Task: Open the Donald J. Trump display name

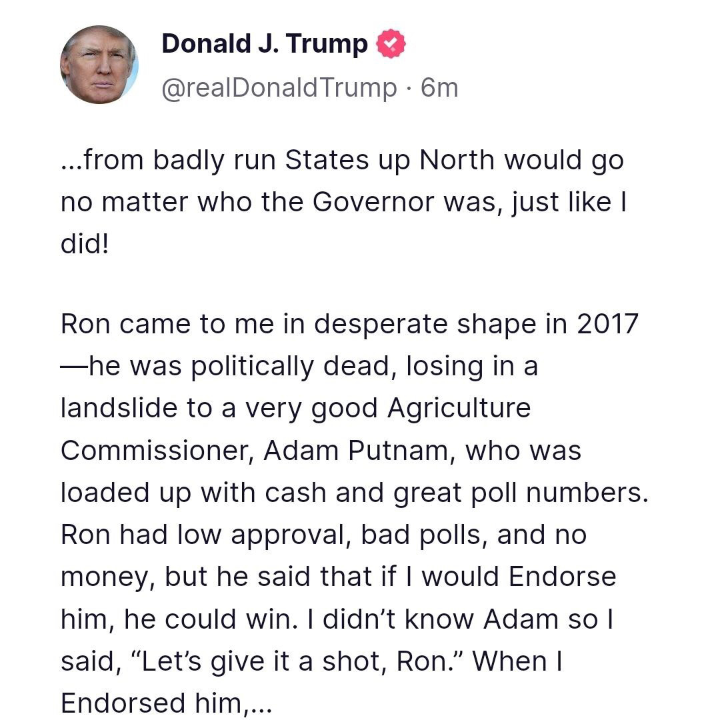Action: click(265, 44)
